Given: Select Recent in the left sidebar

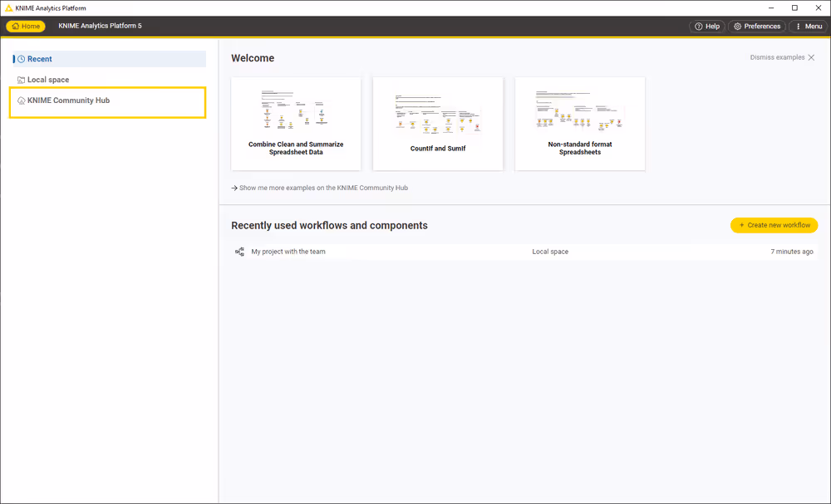Looking at the screenshot, I should point(40,59).
